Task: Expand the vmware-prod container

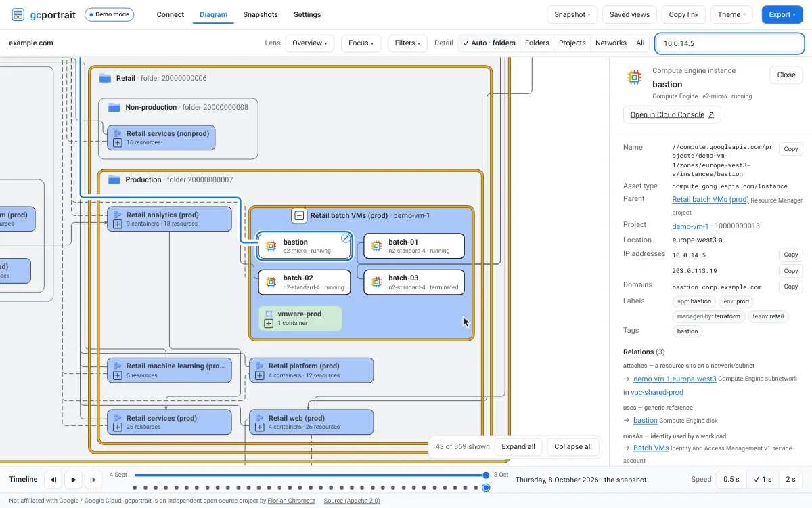Action: pyautogui.click(x=269, y=323)
